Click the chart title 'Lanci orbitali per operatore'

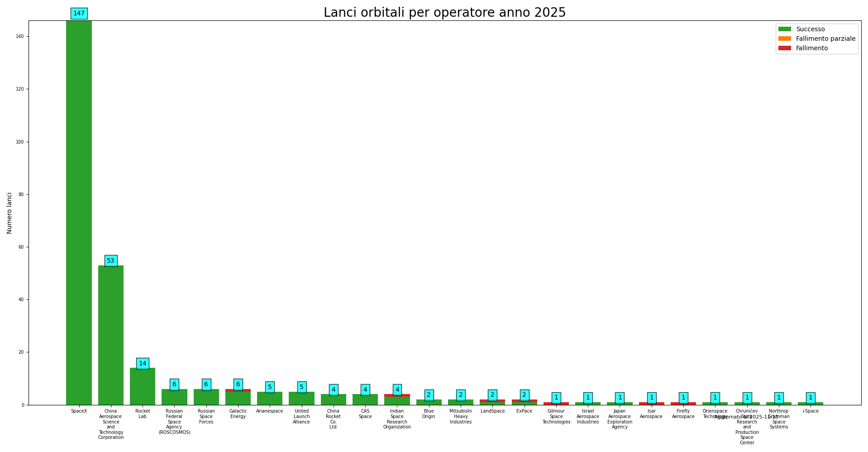[x=444, y=13]
